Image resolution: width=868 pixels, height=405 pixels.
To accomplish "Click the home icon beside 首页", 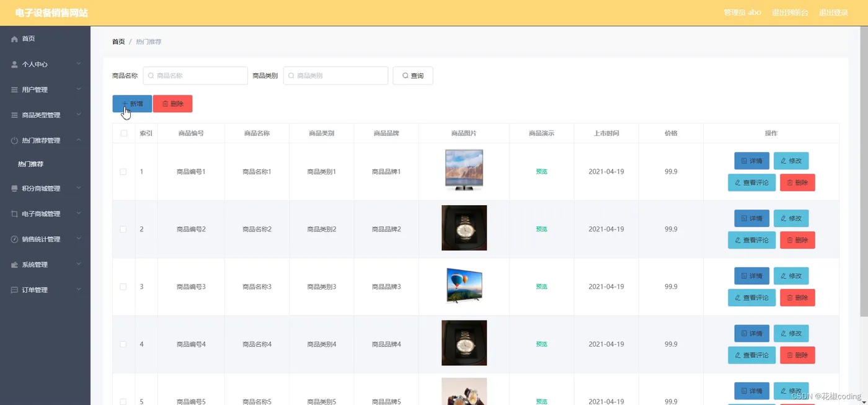I will [15, 39].
